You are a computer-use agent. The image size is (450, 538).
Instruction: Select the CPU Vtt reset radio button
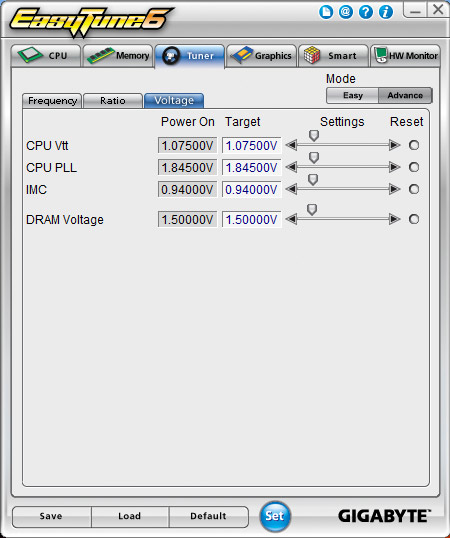[x=414, y=145]
